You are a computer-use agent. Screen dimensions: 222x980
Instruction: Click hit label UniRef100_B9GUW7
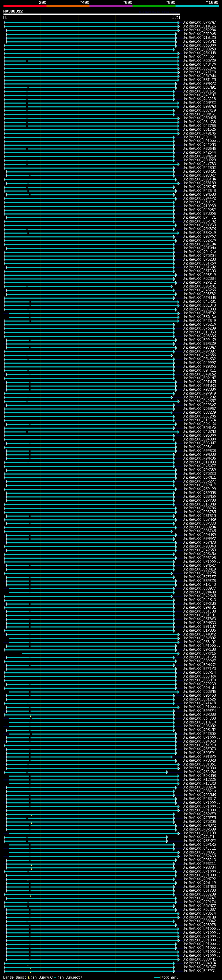point(199,443)
